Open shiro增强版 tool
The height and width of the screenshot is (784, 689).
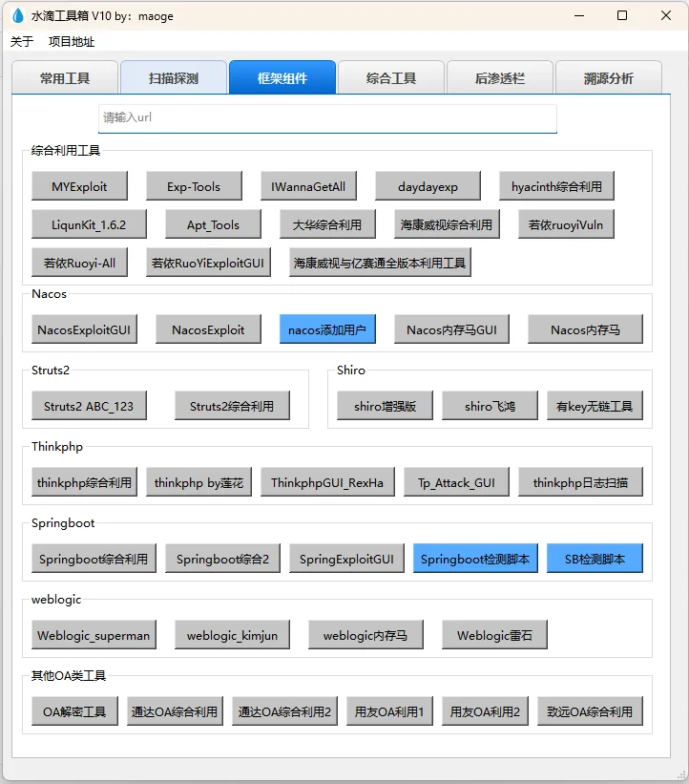tap(385, 406)
